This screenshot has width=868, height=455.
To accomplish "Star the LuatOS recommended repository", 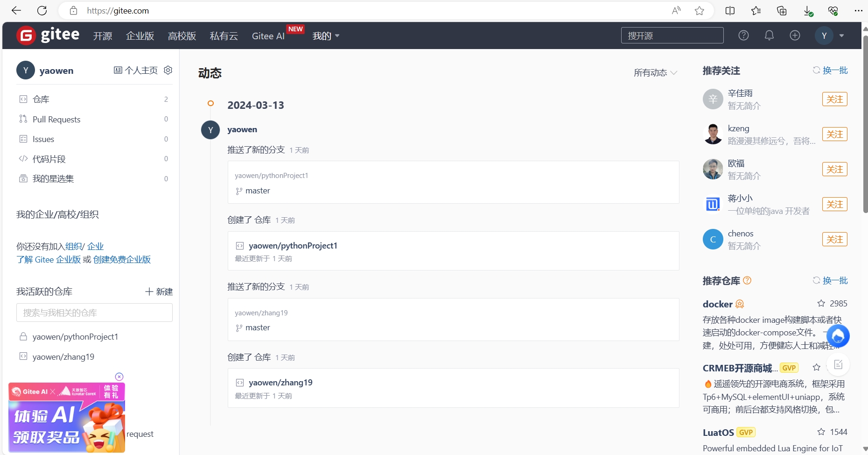I will (821, 432).
